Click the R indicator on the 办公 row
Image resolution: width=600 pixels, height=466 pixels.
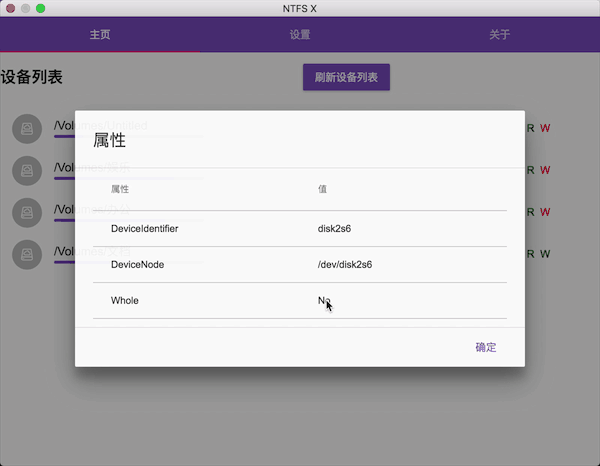pyautogui.click(x=530, y=212)
